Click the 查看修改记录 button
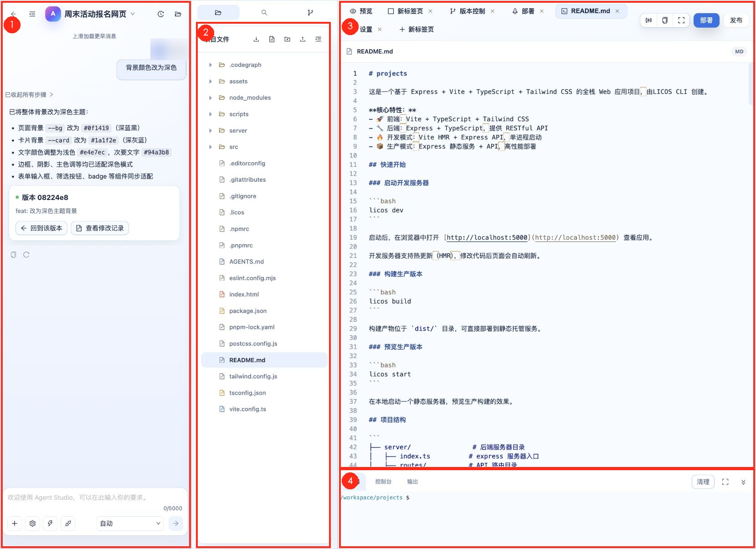The width and height of the screenshot is (756, 549). point(100,228)
